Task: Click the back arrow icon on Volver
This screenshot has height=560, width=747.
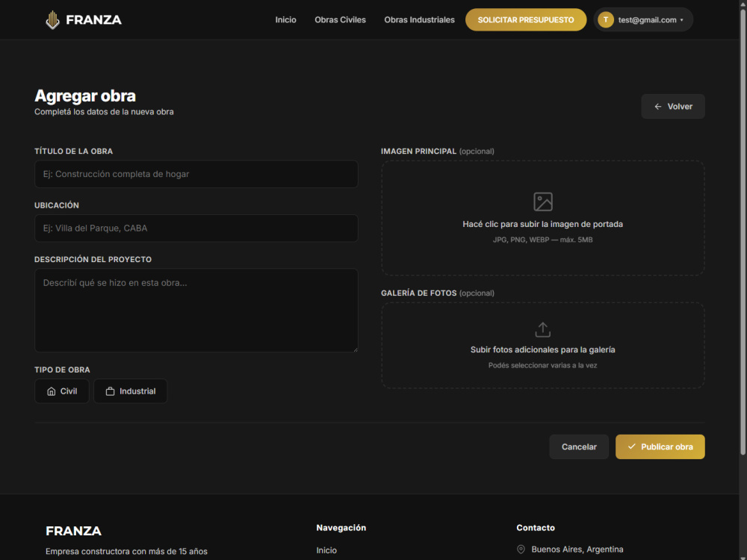Action: click(x=658, y=107)
